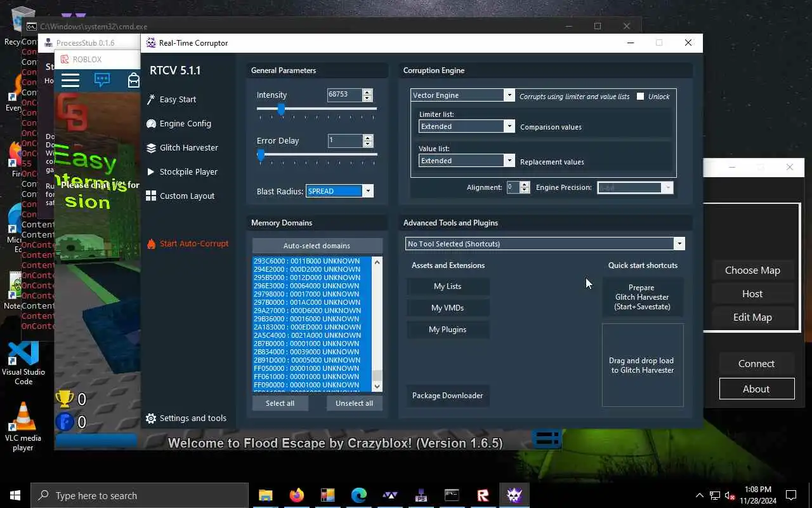Click the Engine Config gear icon
This screenshot has width=812, height=508.
pos(151,124)
